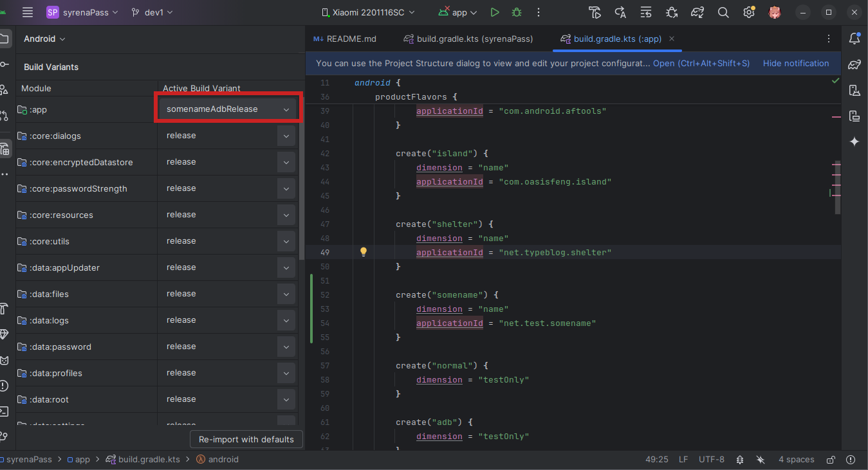Open build variant dropdown for :core:dialogs

coord(286,136)
